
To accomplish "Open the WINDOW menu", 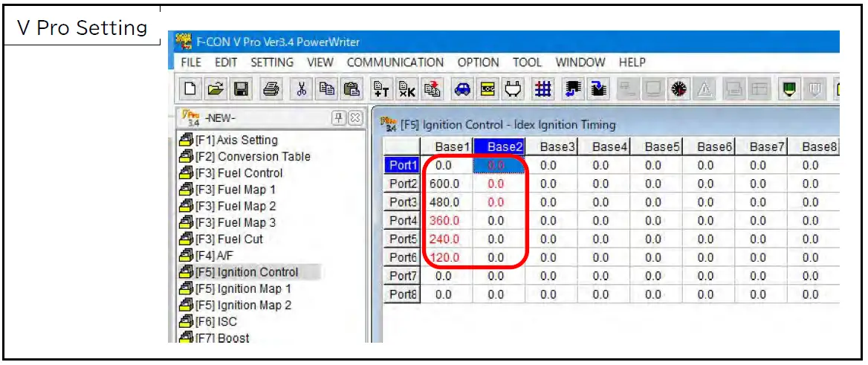I will 580,62.
